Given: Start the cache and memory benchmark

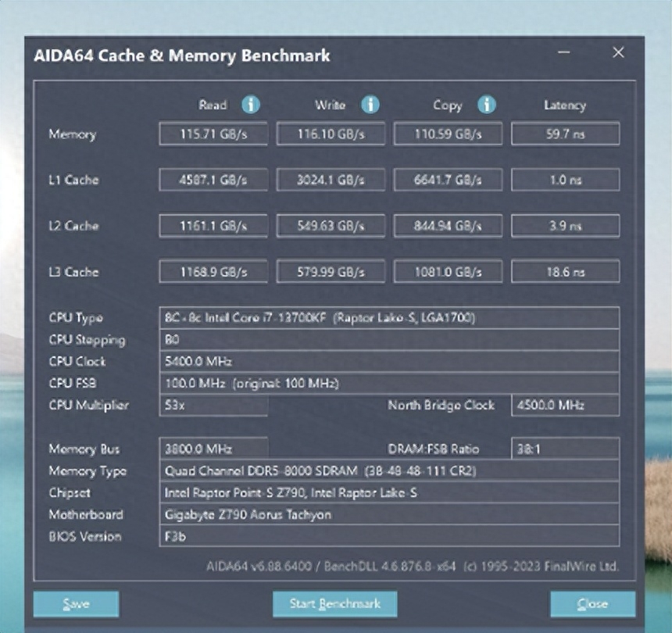Looking at the screenshot, I should 334,604.
